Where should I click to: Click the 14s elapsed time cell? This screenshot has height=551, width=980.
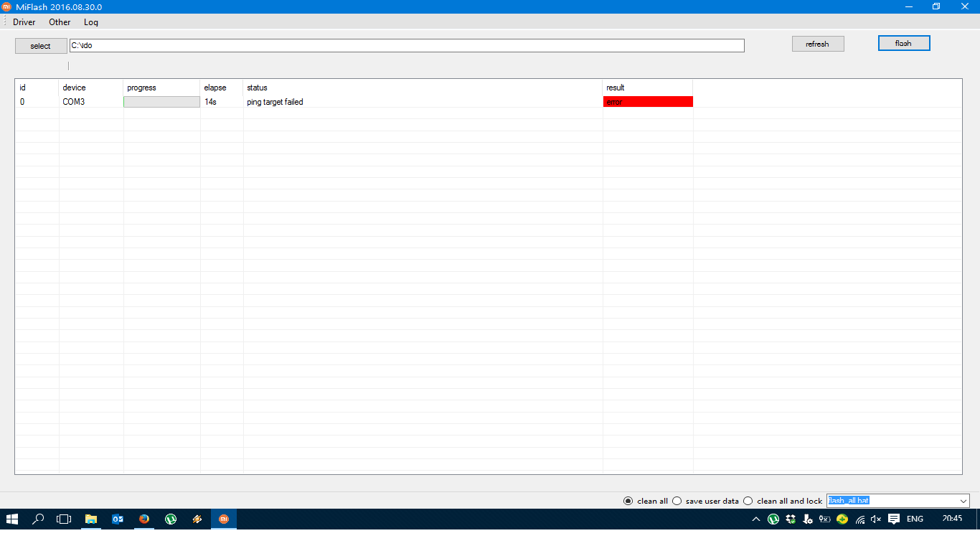pos(222,102)
